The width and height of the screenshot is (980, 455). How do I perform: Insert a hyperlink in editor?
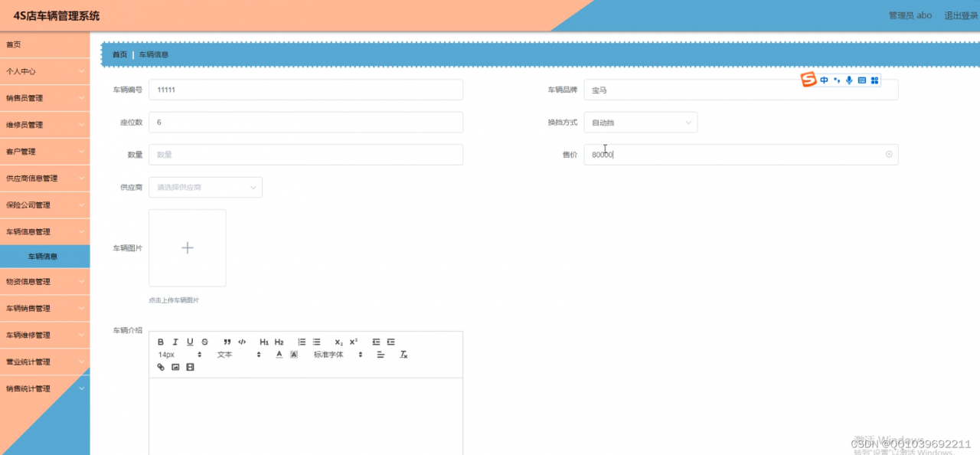click(x=161, y=368)
